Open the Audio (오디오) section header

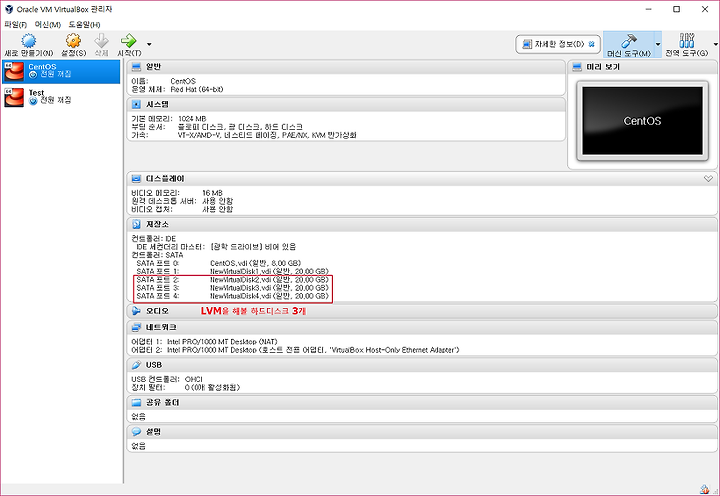point(422,311)
